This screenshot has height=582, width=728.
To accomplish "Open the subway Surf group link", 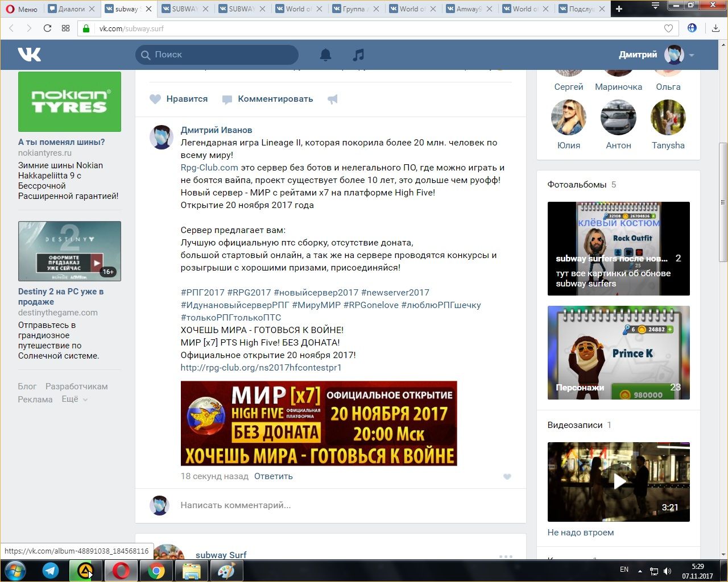I will (x=221, y=555).
